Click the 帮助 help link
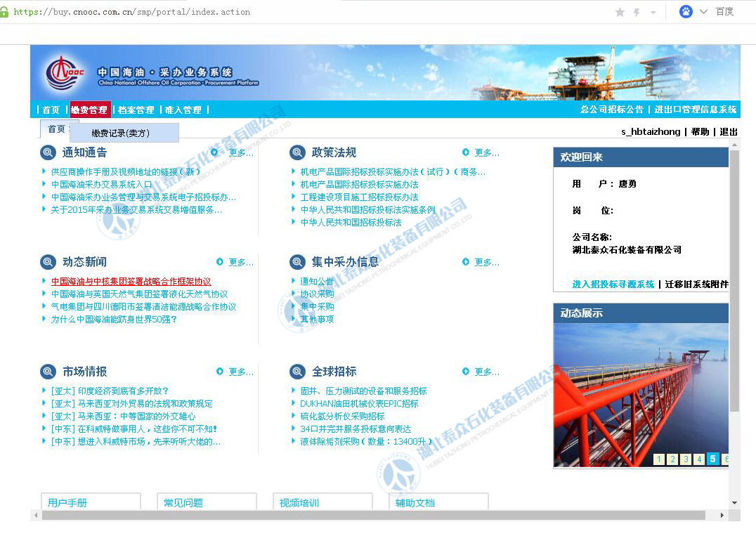The width and height of the screenshot is (756, 550). click(700, 131)
